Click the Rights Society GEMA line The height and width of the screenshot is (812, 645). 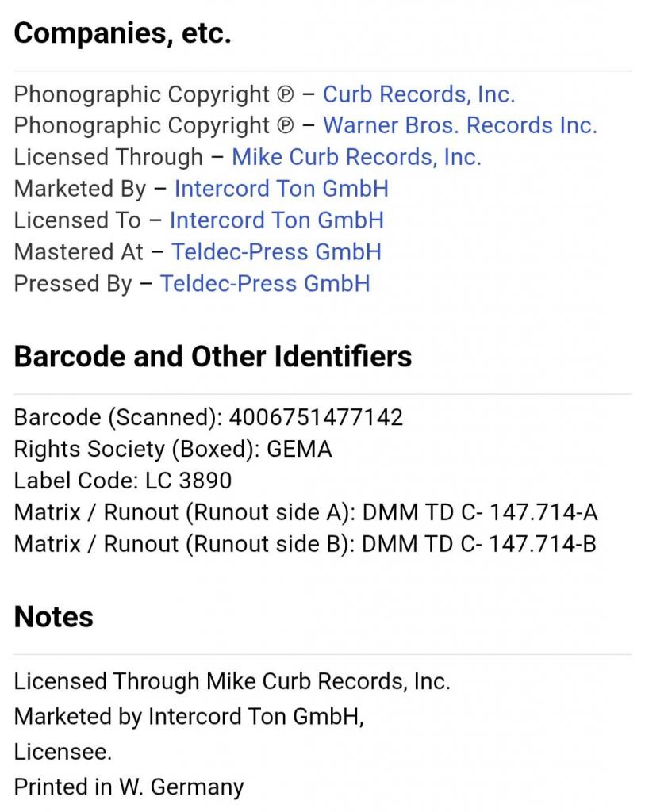(x=172, y=449)
